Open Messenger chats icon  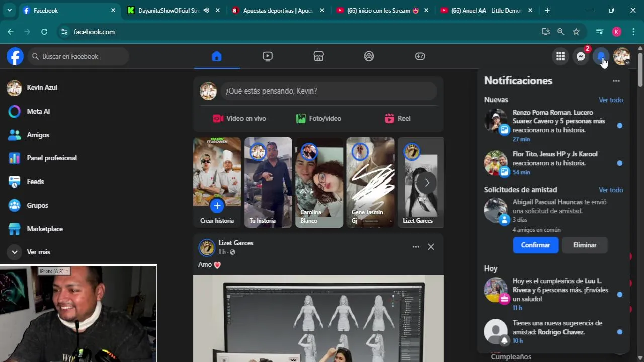pyautogui.click(x=581, y=56)
